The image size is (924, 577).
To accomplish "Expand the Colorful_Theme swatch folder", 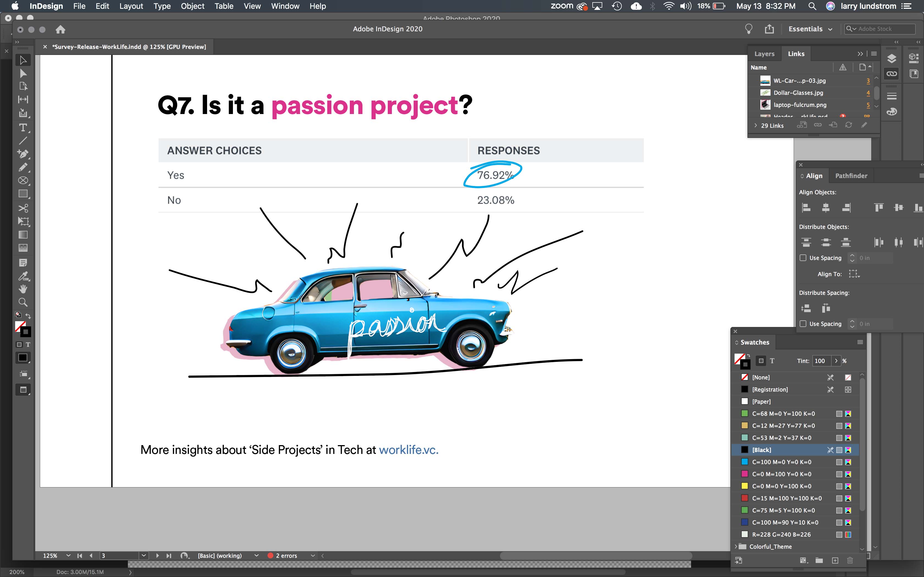I will click(736, 547).
